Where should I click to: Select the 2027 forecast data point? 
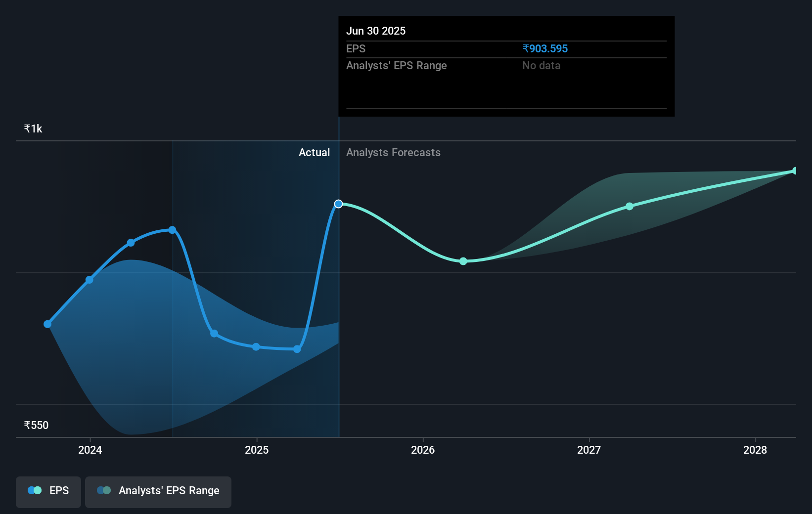point(629,206)
